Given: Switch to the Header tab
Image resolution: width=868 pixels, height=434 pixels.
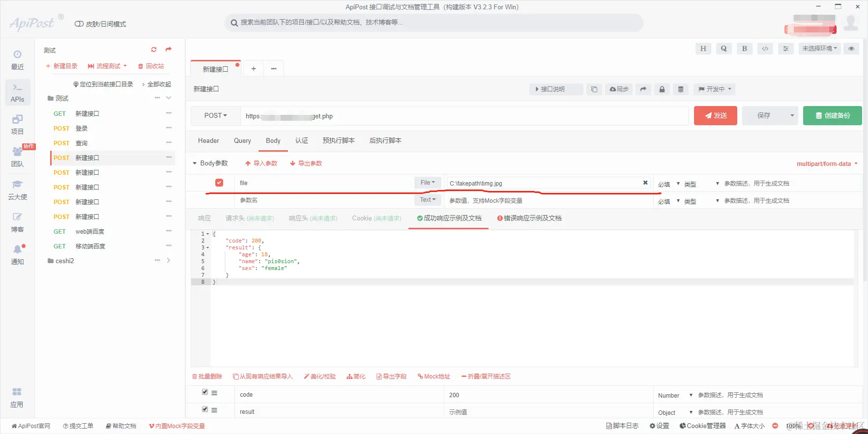Looking at the screenshot, I should coord(208,141).
